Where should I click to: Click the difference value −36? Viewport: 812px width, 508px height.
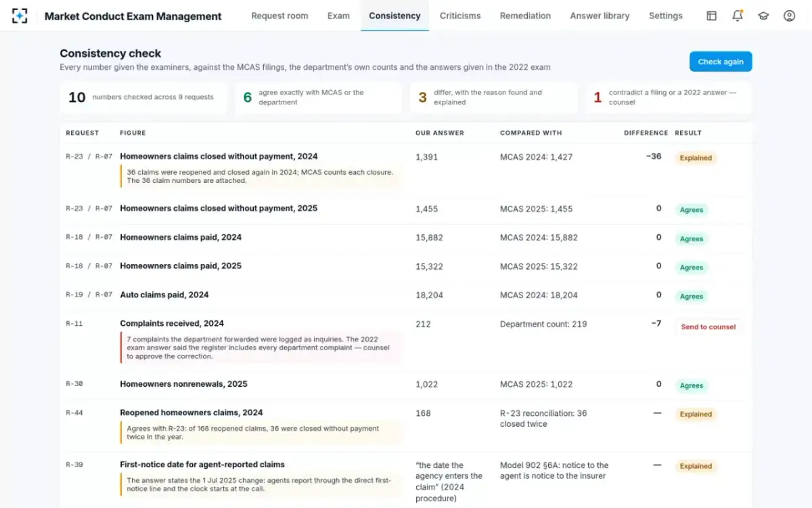[654, 156]
